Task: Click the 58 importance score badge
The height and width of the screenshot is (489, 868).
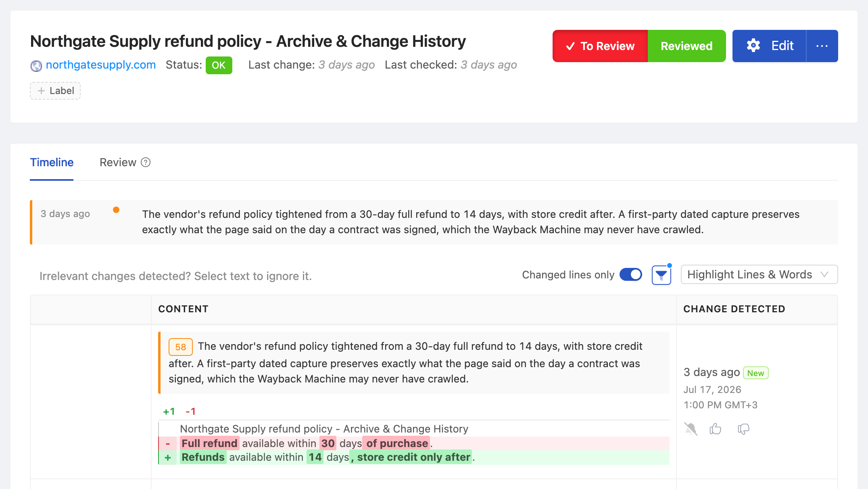Action: pos(180,347)
